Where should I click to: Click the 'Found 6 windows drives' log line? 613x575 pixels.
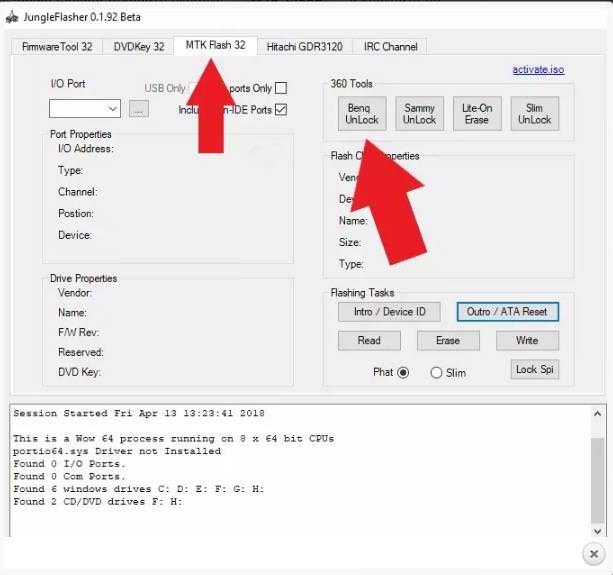point(139,489)
